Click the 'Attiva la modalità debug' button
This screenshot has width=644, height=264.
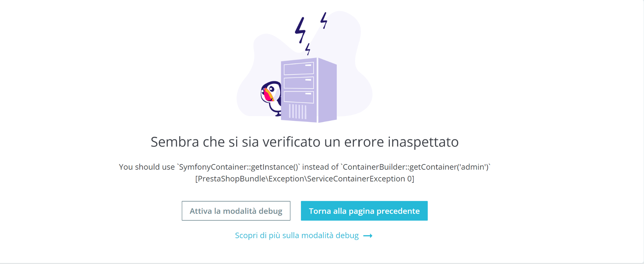coord(236,211)
